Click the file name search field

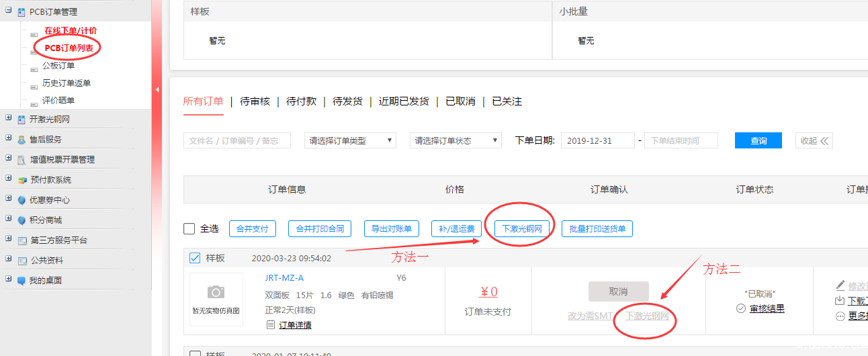[x=236, y=140]
